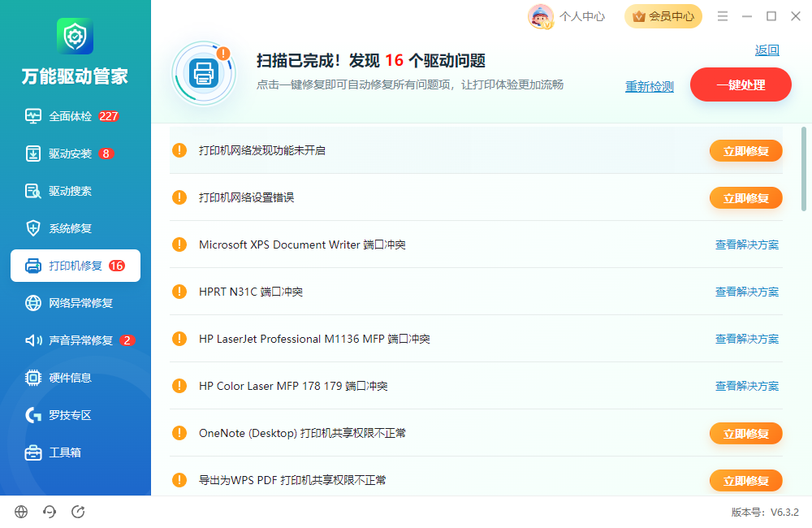This screenshot has width=812, height=528.
Task: Click 立即修复 for OneNote (Desktop) sharing permission
Action: click(x=745, y=434)
